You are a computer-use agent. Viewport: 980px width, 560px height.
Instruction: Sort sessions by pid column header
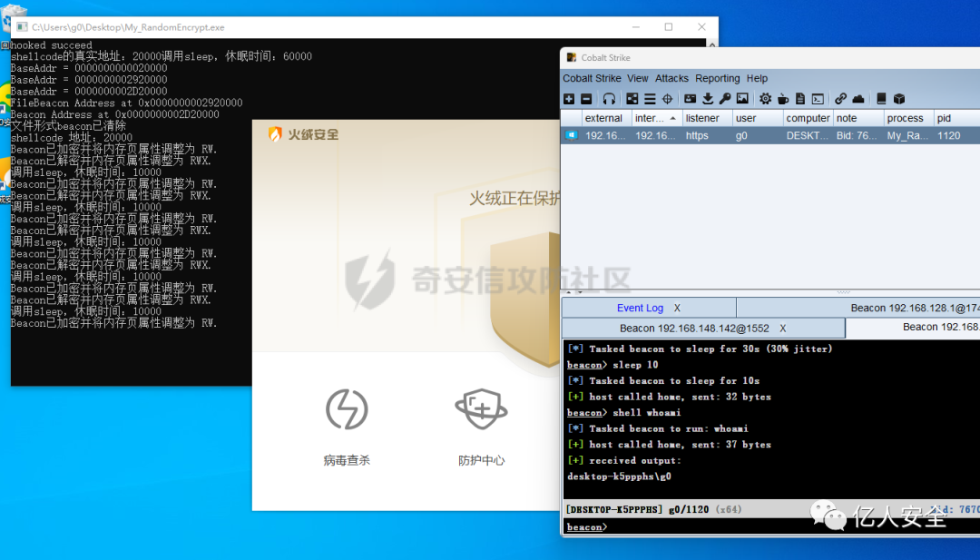pos(957,117)
